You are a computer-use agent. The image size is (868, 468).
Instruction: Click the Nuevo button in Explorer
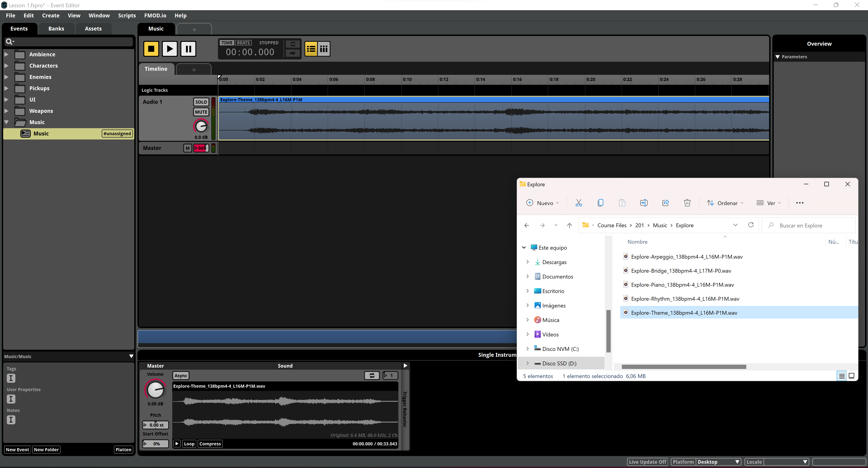[x=543, y=203]
